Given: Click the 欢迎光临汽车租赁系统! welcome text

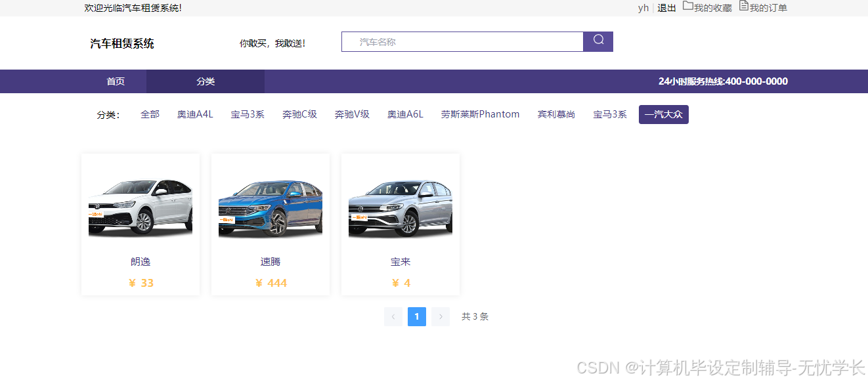Looking at the screenshot, I should click(133, 8).
